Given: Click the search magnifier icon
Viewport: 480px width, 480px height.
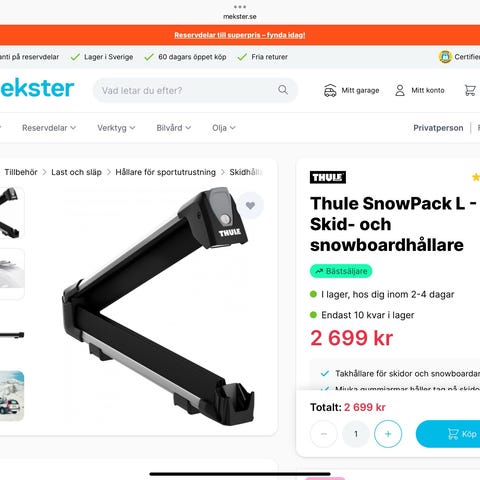Looking at the screenshot, I should (x=283, y=90).
